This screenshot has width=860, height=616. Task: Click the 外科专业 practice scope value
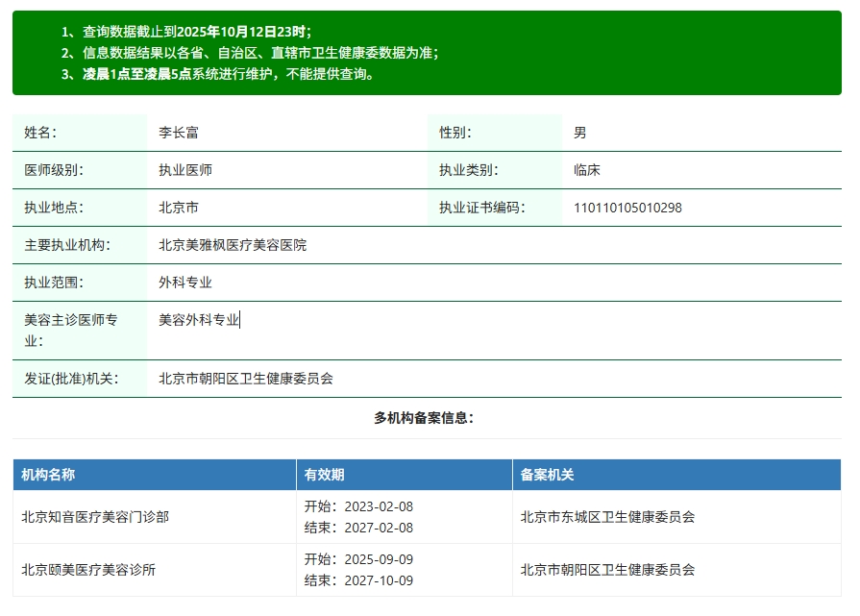point(185,283)
